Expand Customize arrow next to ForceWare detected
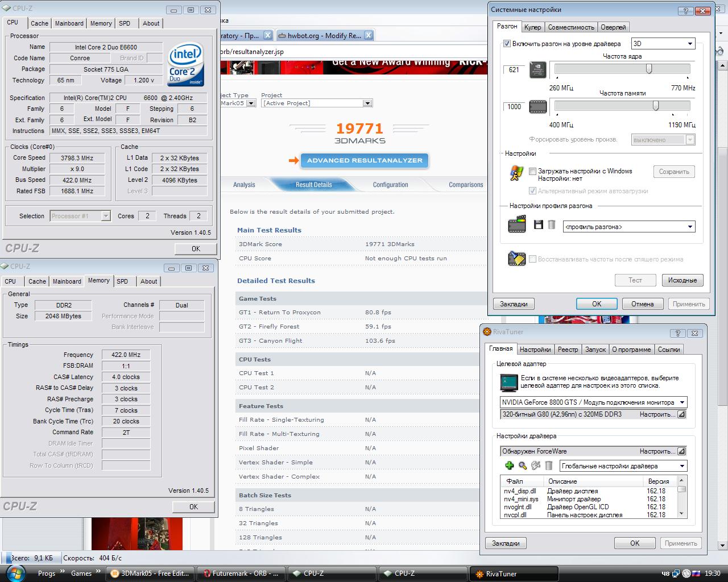Screen dimensions: 728x582 click(x=681, y=451)
